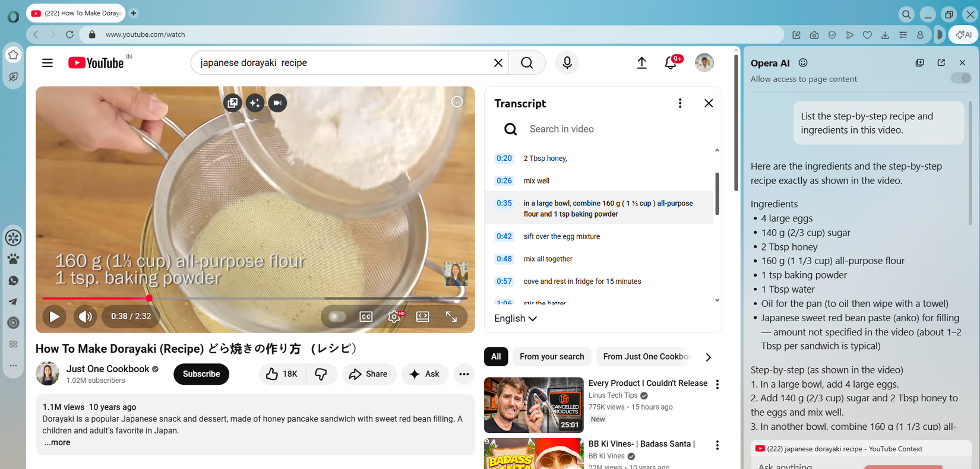Subscribe to Just One Cookbook

pyautogui.click(x=201, y=374)
